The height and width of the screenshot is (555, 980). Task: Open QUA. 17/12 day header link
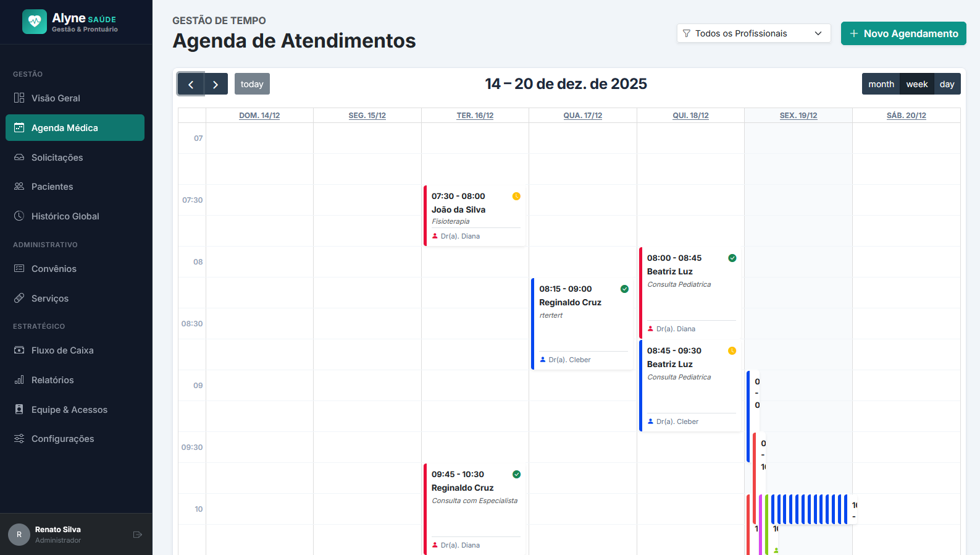583,116
